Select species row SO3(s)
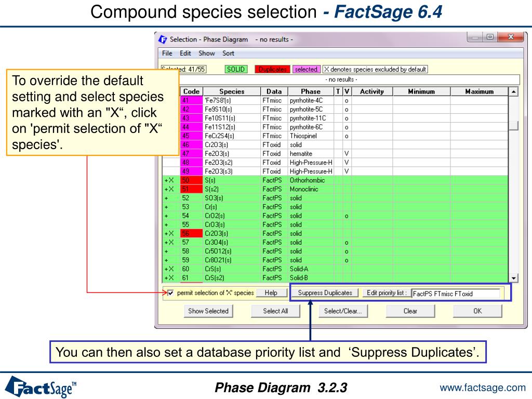The height and width of the screenshot is (399, 532). (x=336, y=198)
